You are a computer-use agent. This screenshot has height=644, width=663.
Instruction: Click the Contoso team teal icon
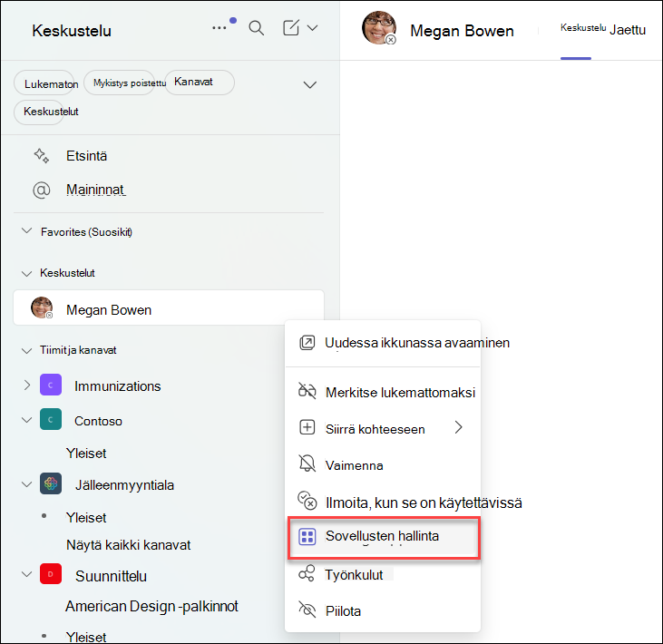[51, 419]
